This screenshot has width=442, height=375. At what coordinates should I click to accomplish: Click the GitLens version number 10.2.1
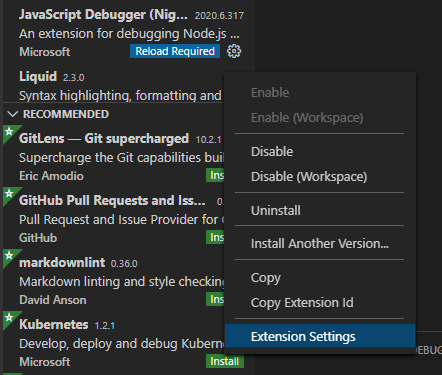tap(208, 140)
